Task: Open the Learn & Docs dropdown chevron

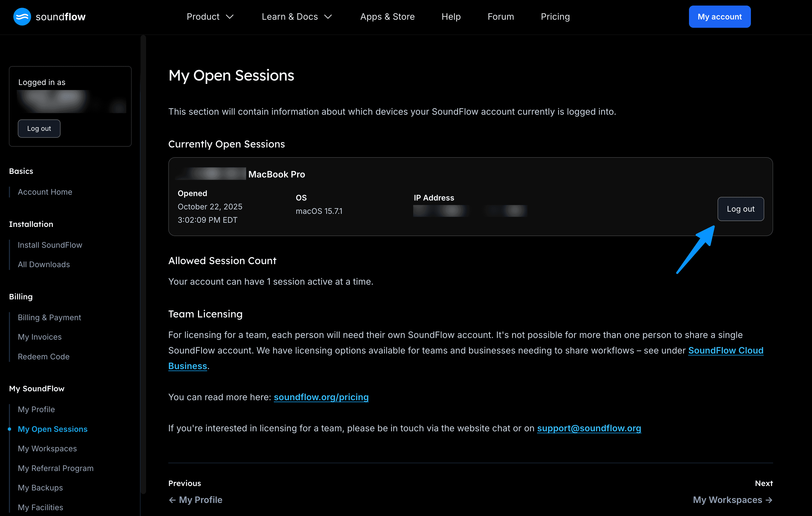Action: pyautogui.click(x=328, y=17)
